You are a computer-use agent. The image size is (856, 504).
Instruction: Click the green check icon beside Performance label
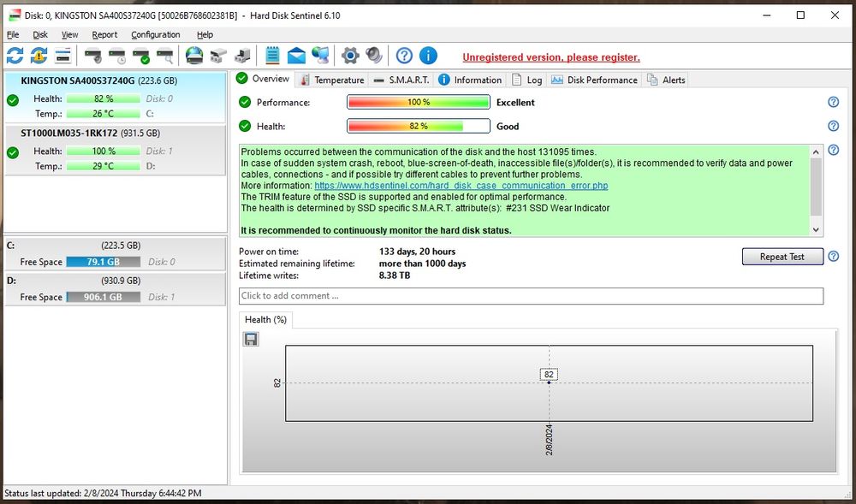(x=245, y=102)
